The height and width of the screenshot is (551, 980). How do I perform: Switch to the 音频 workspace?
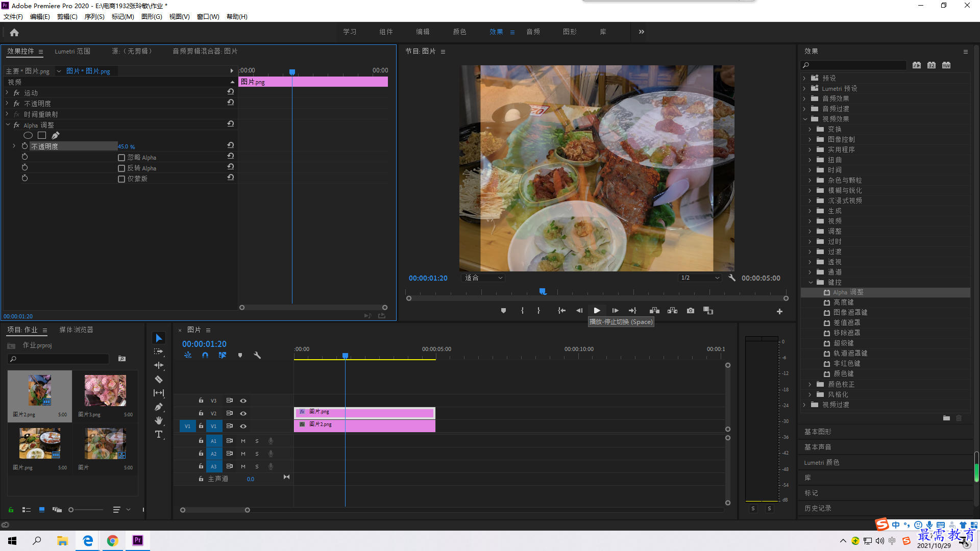tap(533, 32)
